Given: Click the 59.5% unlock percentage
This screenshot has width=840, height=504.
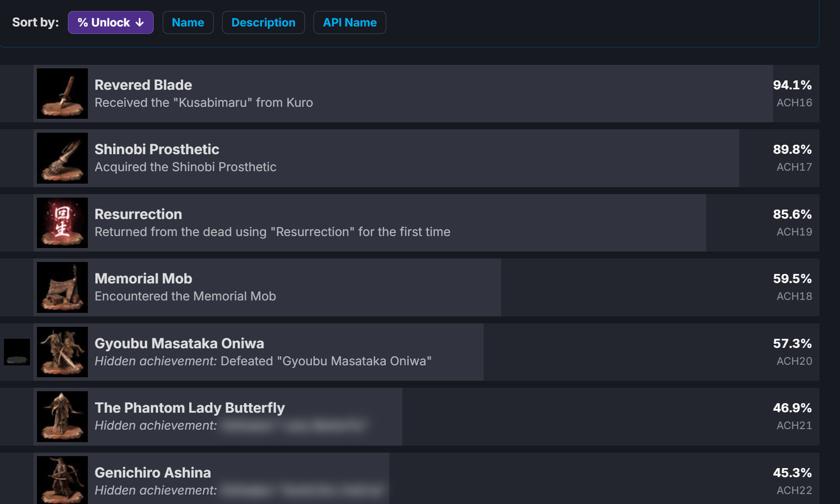Looking at the screenshot, I should pos(792,278).
